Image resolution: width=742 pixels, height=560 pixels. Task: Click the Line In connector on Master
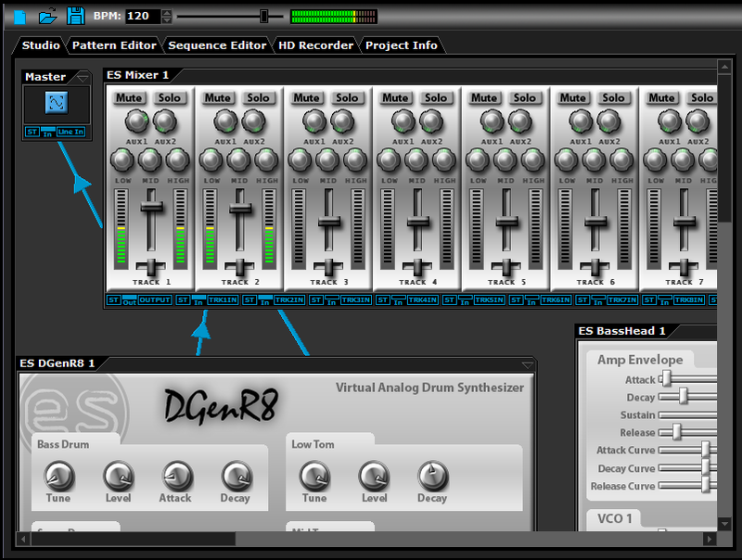point(70,133)
